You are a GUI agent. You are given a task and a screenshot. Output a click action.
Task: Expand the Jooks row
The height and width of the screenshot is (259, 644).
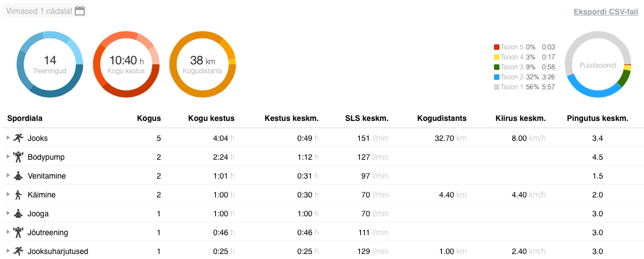coord(8,138)
